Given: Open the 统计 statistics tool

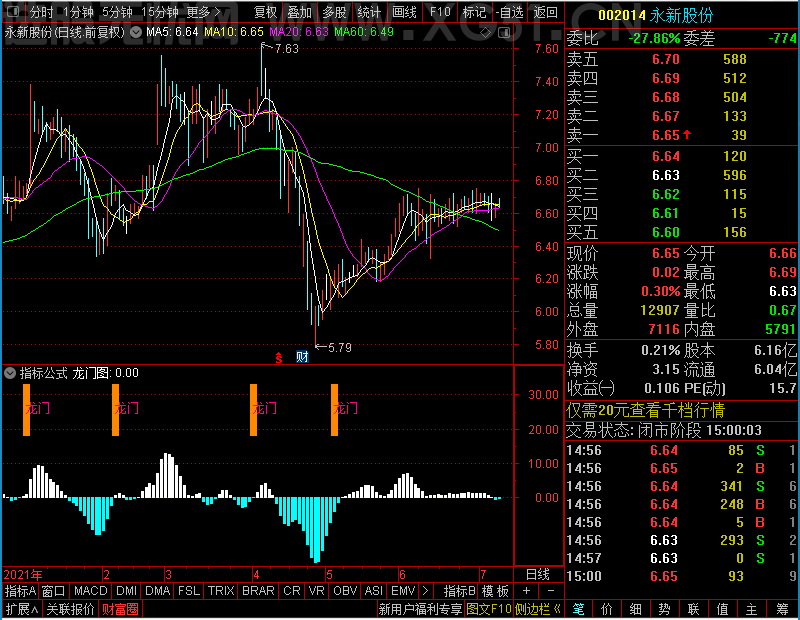Looking at the screenshot, I should coord(369,11).
